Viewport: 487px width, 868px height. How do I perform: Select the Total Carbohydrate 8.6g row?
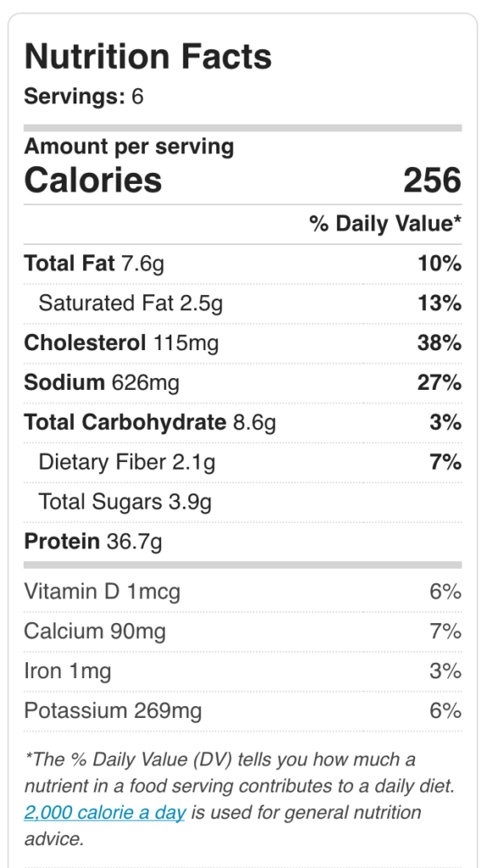243,424
